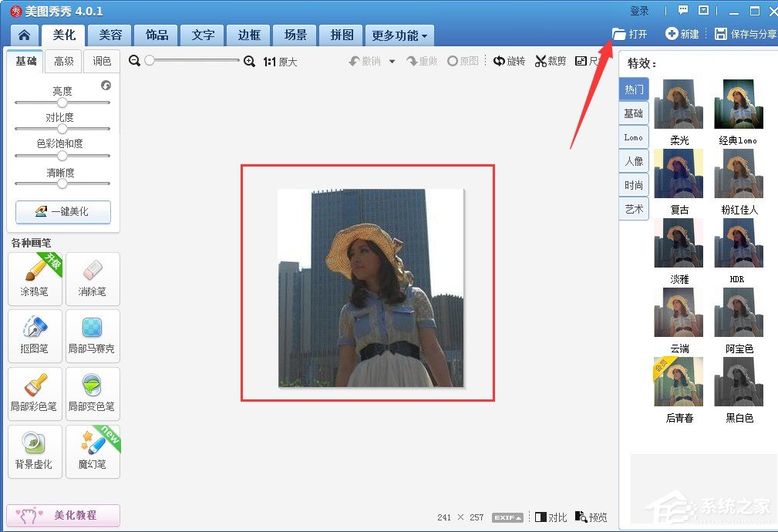This screenshot has width=778, height=532.
Task: Open the 背景虚化 background blur tool
Action: (x=34, y=451)
